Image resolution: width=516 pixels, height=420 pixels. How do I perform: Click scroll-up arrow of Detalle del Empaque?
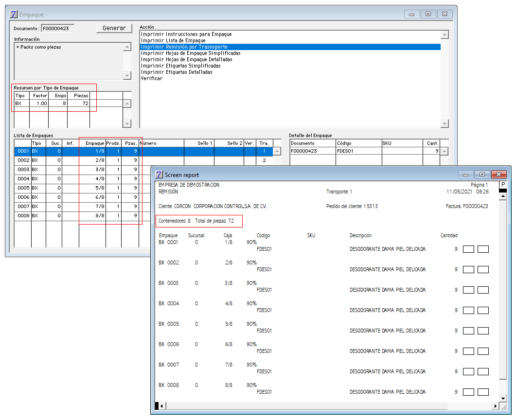(444, 151)
